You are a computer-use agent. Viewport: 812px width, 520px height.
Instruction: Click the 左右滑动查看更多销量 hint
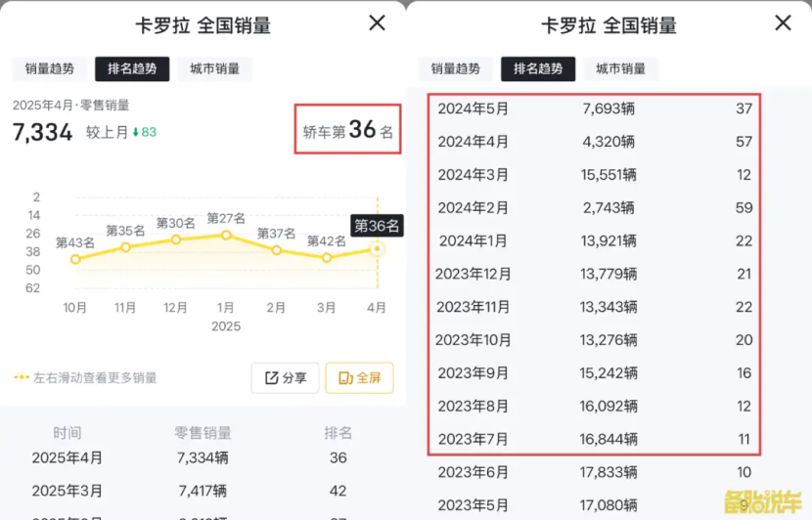click(x=85, y=377)
